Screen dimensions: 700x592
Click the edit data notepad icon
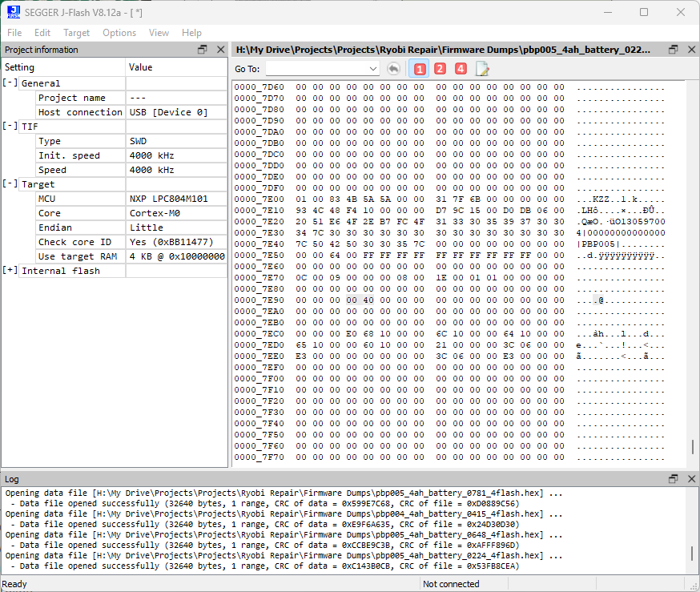coord(482,69)
